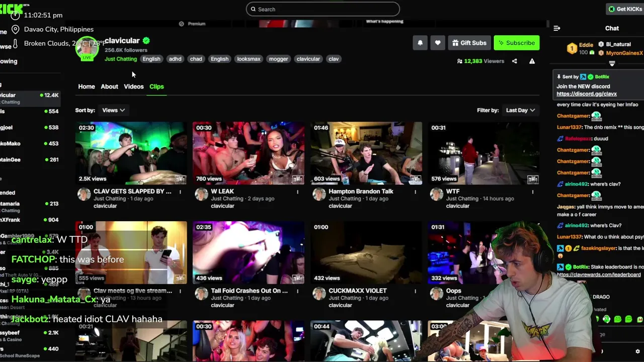Click the report warning triangle icon
644x362 pixels.
pyautogui.click(x=532, y=61)
